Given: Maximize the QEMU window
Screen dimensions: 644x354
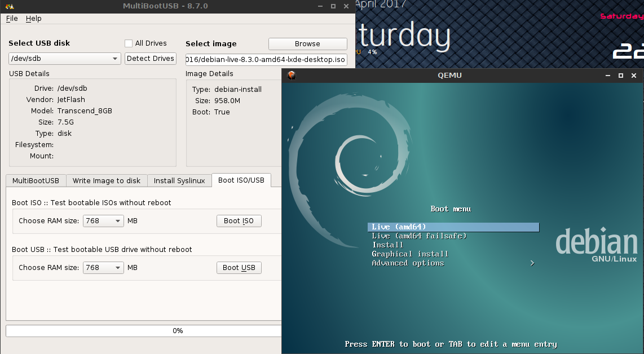Looking at the screenshot, I should [x=621, y=76].
